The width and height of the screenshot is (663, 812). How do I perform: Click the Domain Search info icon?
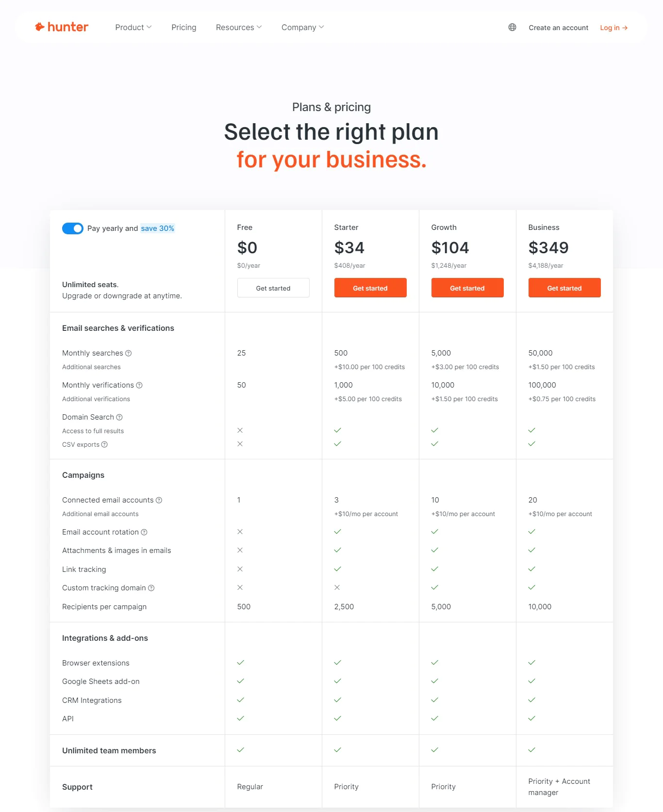click(119, 417)
